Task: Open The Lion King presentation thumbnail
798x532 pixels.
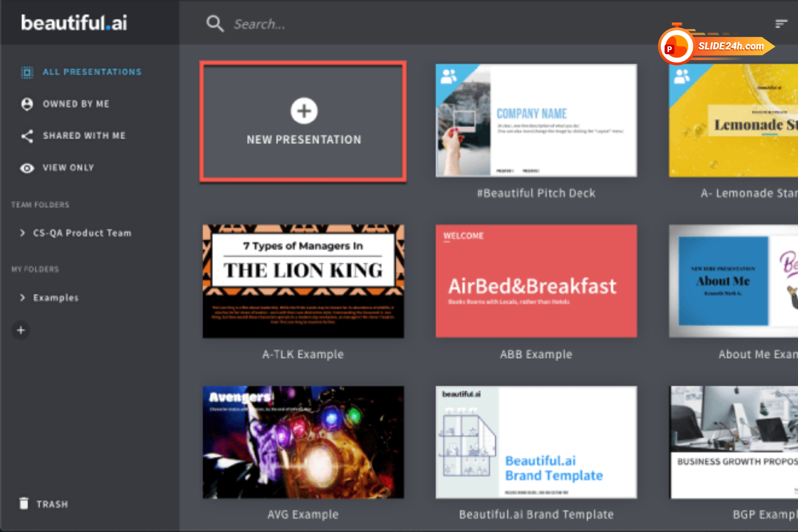Action: click(x=303, y=281)
